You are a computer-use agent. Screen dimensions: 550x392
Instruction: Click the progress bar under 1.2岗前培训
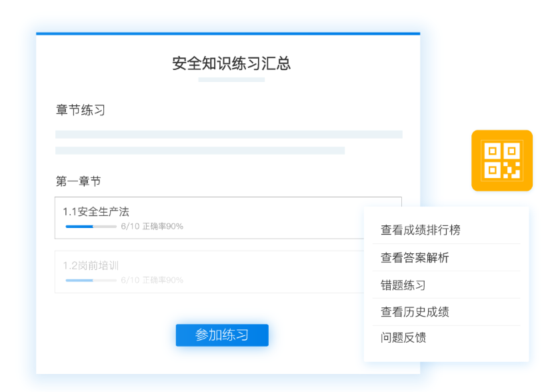[x=91, y=281]
